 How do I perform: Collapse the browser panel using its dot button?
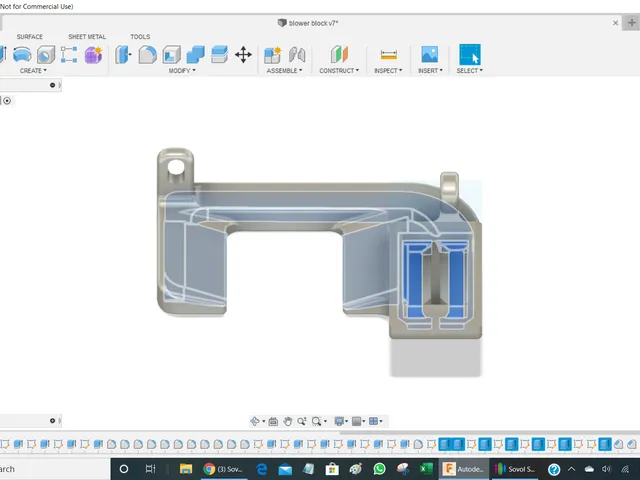click(52, 85)
